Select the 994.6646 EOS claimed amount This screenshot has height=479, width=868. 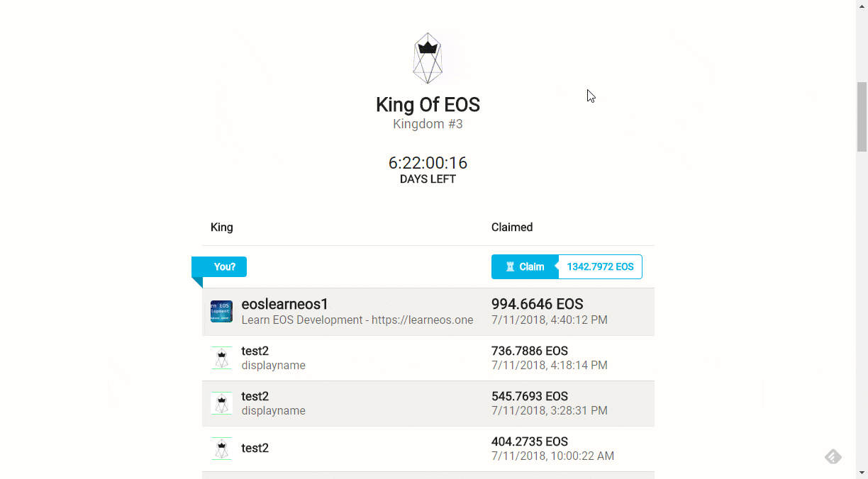[x=537, y=304]
